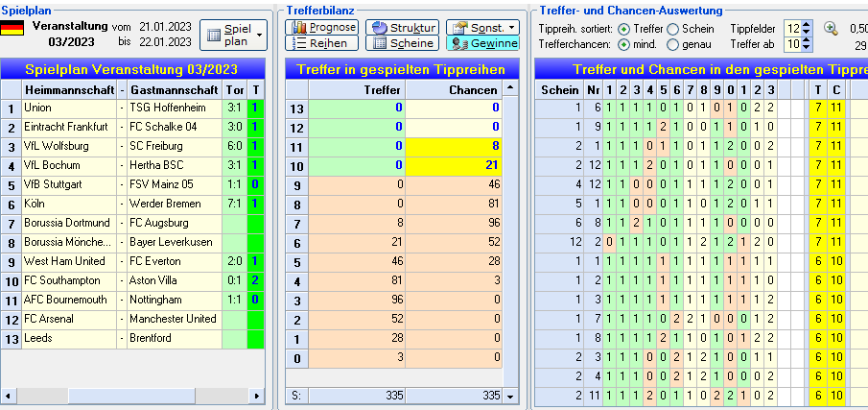Click the Treffer sum cell in S row
The height and width of the screenshot is (410, 868).
357,396
